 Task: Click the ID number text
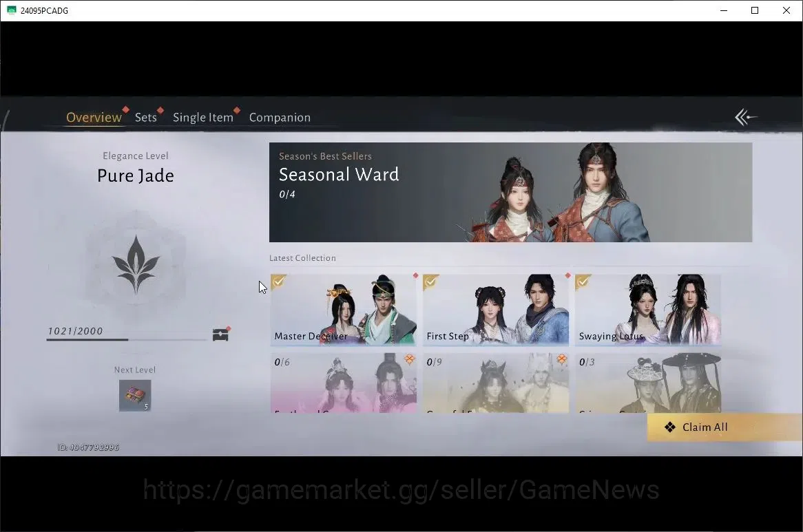pos(89,447)
